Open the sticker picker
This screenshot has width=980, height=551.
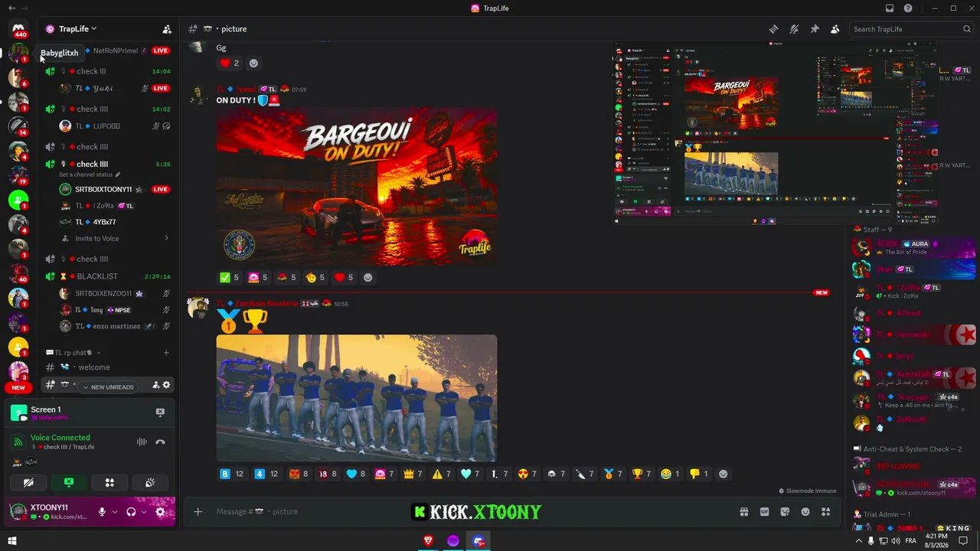click(785, 512)
